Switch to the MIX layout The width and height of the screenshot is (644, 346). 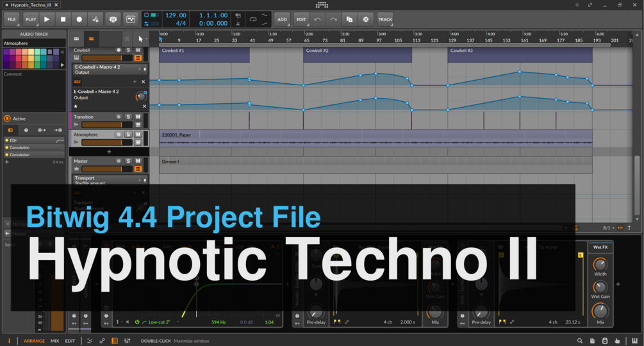[x=54, y=341]
